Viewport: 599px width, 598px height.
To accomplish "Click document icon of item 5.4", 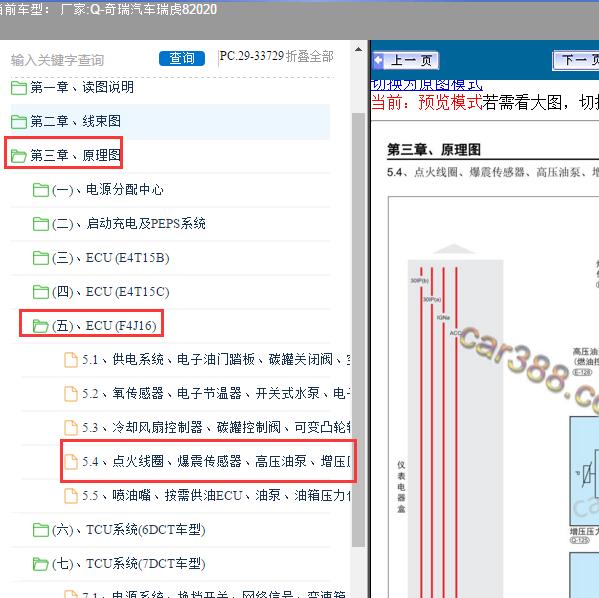I will 71,462.
